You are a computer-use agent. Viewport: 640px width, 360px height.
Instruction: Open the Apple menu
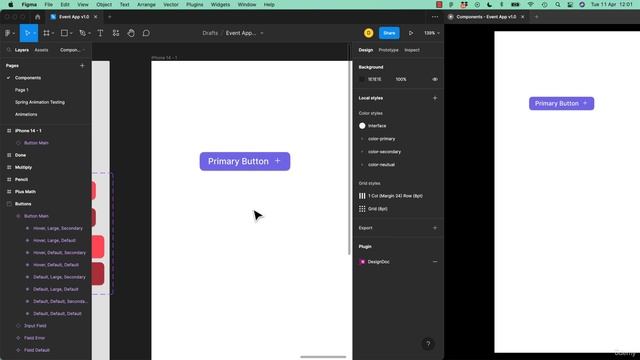point(11,4)
